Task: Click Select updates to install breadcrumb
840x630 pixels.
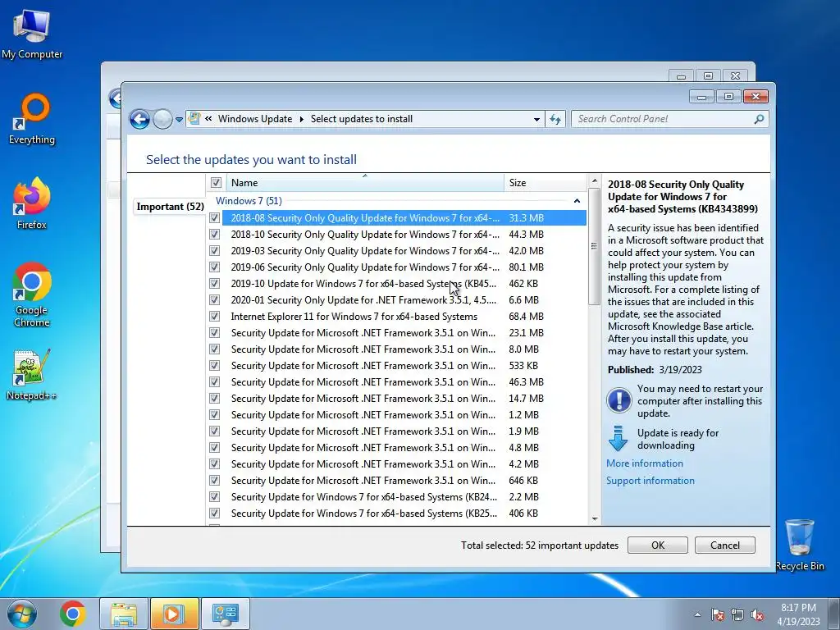Action: [x=362, y=119]
